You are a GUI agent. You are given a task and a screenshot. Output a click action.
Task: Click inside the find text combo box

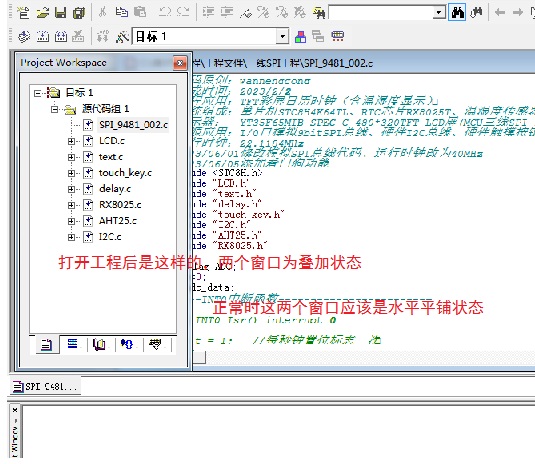coord(381,13)
